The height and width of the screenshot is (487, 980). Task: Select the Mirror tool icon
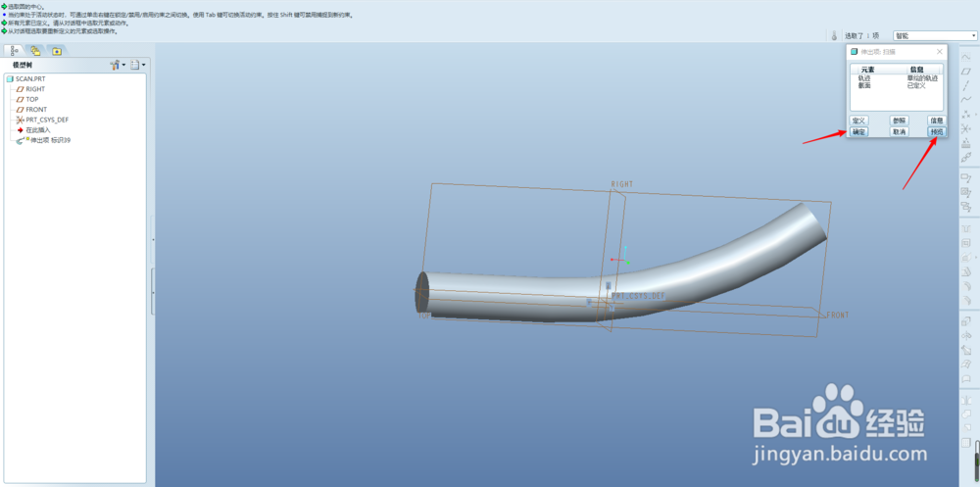[x=965, y=400]
